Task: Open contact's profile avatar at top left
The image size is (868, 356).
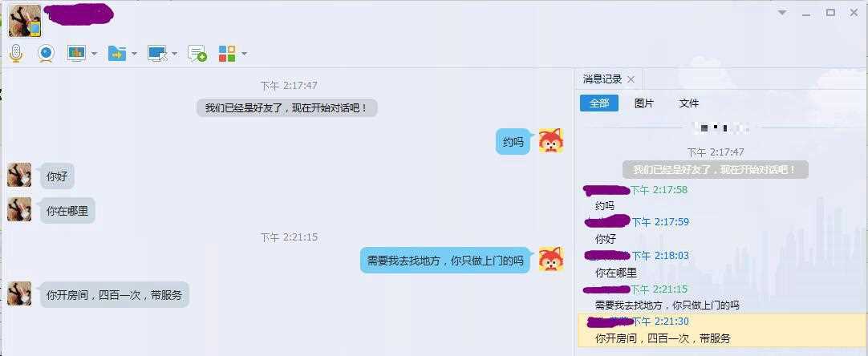Action: point(25,21)
